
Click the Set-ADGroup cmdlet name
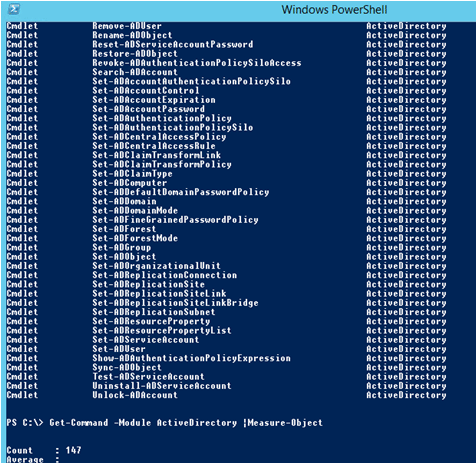122,247
